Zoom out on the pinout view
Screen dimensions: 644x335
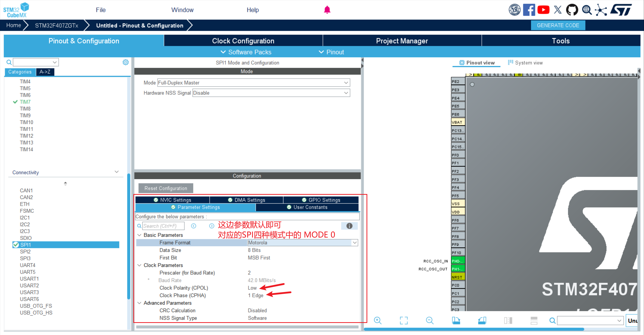430,320
